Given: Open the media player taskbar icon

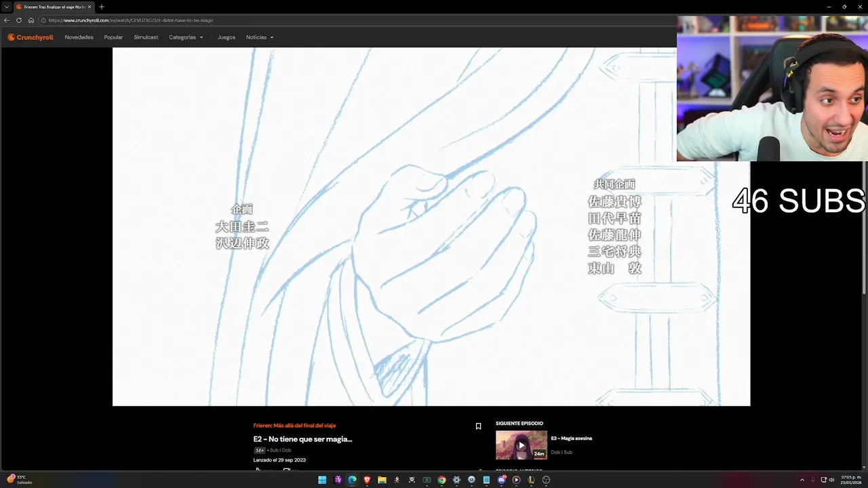Looking at the screenshot, I should point(516,480).
